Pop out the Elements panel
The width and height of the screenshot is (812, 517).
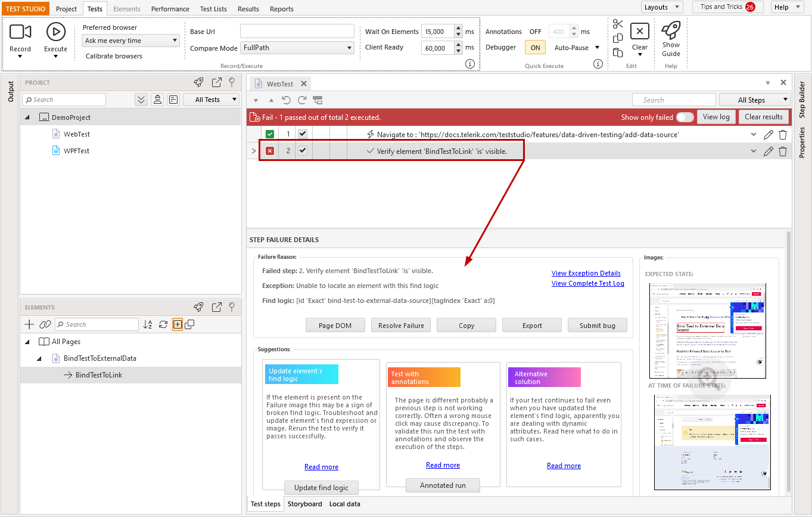click(x=217, y=308)
